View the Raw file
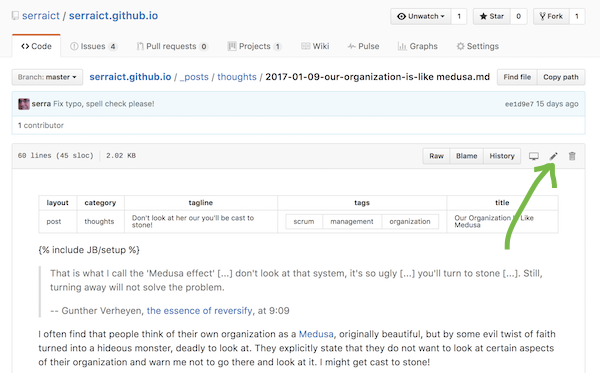 pyautogui.click(x=436, y=156)
